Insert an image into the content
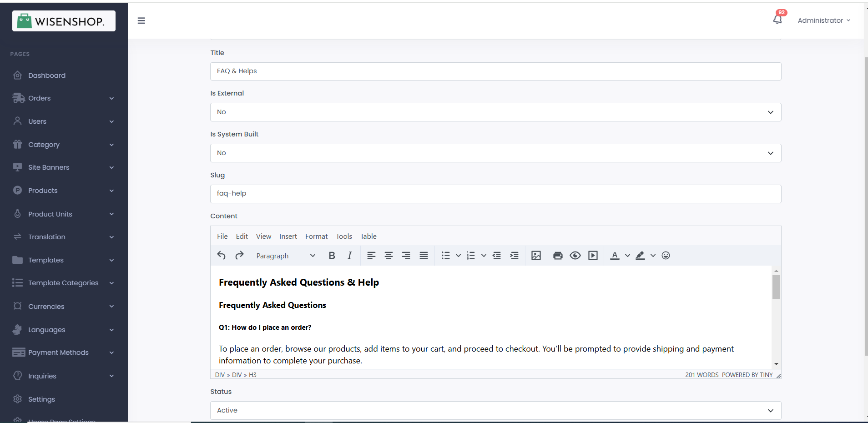The width and height of the screenshot is (868, 423). (x=535, y=255)
